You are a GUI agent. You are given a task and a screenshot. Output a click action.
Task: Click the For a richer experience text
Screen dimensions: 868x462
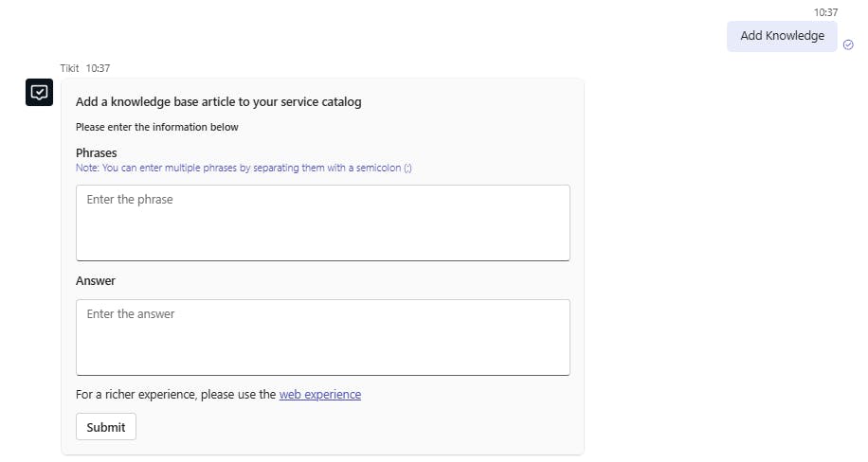[175, 395]
